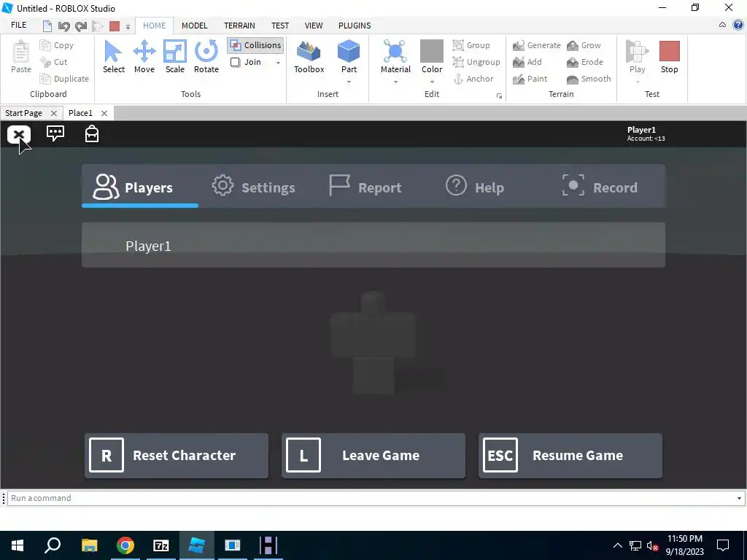Open the Edit group dialog launcher

pos(499,96)
